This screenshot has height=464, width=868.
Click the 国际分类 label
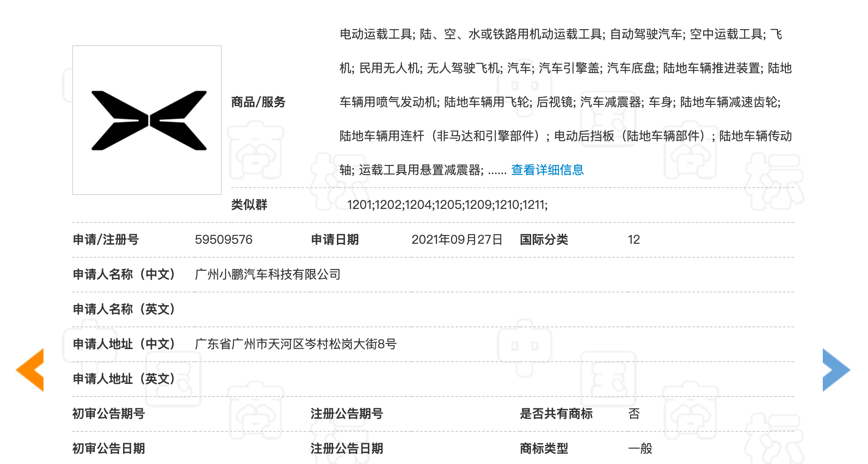(x=544, y=239)
